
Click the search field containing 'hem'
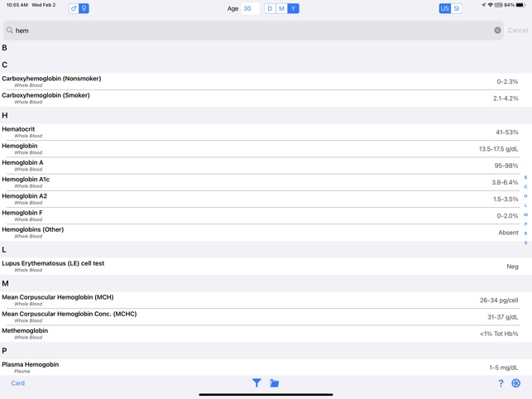[248, 31]
